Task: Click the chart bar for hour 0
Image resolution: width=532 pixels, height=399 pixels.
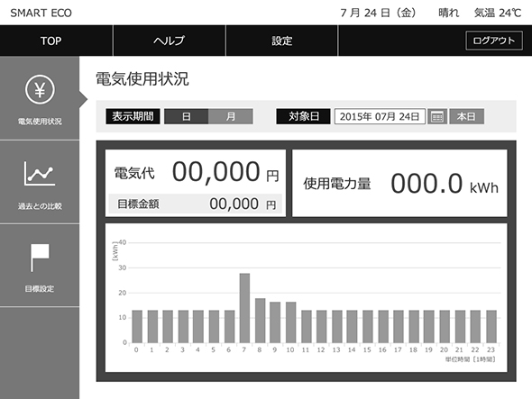Action: coord(137,326)
